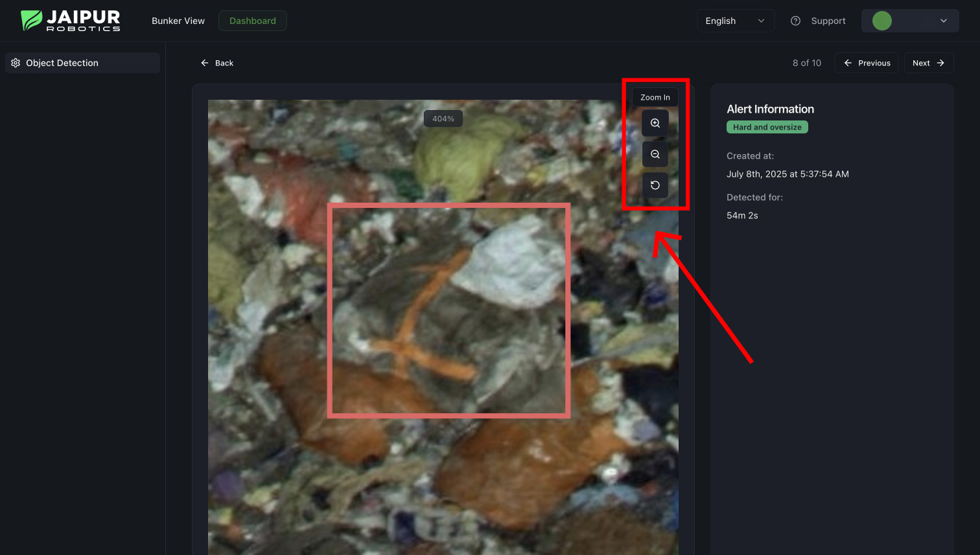Open the Bunker View tab

[x=178, y=21]
